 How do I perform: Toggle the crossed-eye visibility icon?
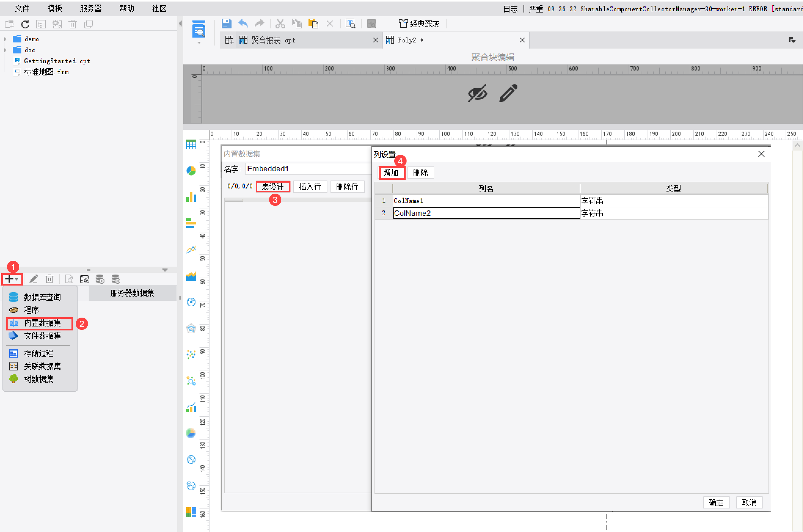tap(477, 93)
